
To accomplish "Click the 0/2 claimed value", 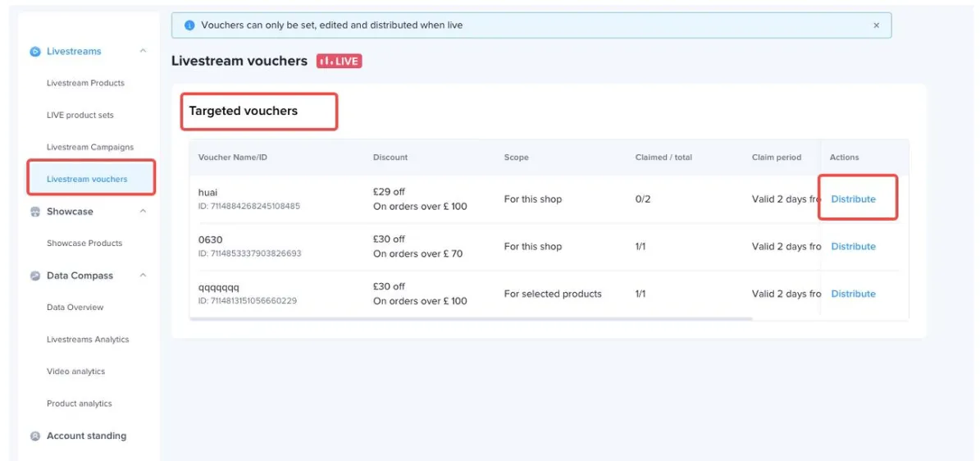I will click(642, 199).
